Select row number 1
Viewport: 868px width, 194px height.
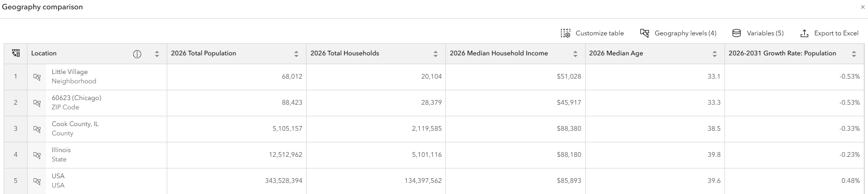(15, 77)
